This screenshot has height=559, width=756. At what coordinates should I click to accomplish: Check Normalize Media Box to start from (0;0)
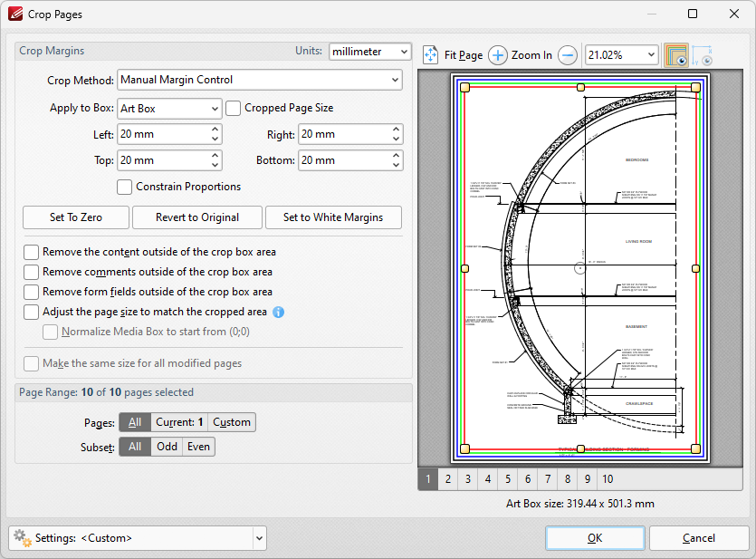click(50, 332)
